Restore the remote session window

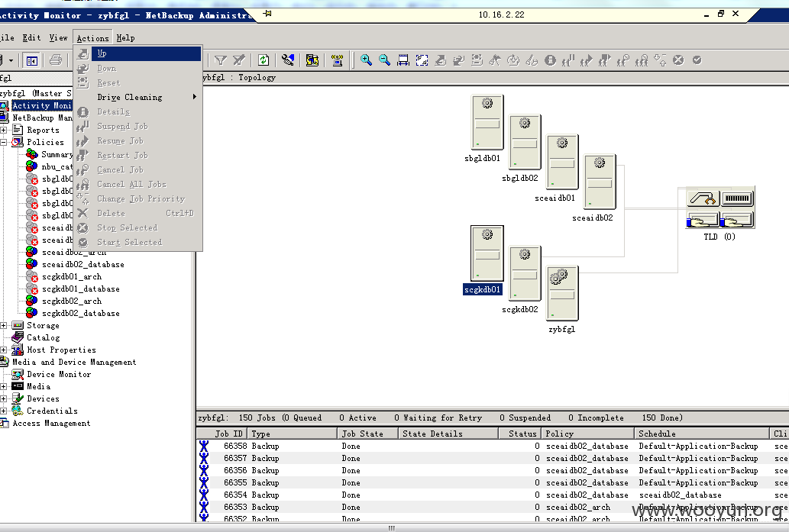[720, 14]
